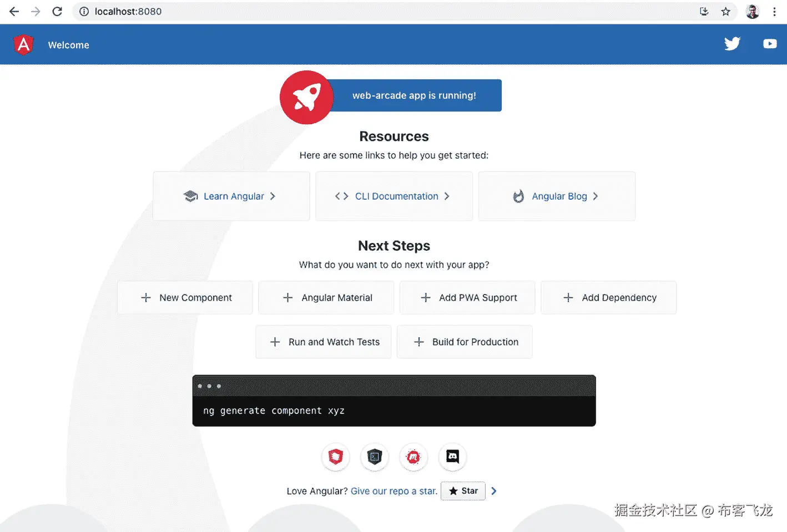
Task: Click the Angular logo in the header
Action: [24, 44]
